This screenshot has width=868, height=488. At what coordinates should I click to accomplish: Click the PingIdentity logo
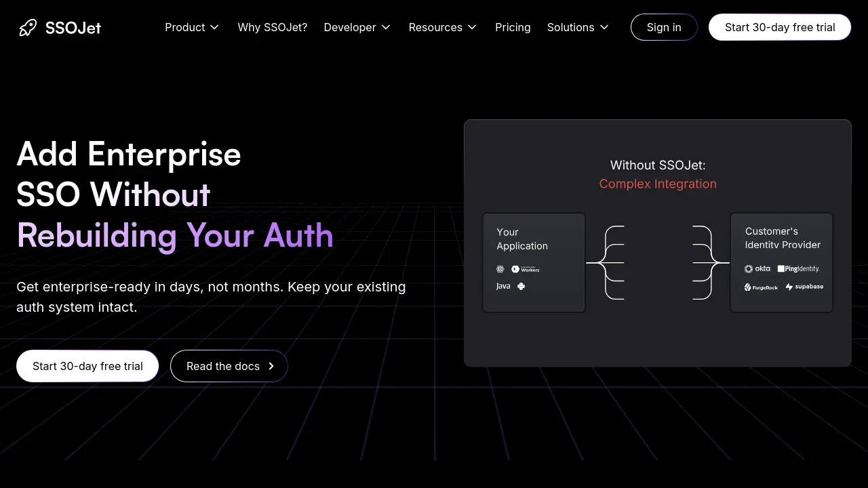point(798,269)
